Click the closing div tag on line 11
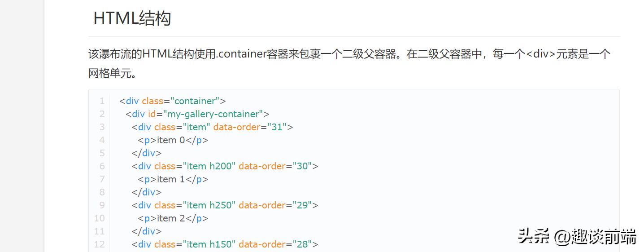 (147, 231)
